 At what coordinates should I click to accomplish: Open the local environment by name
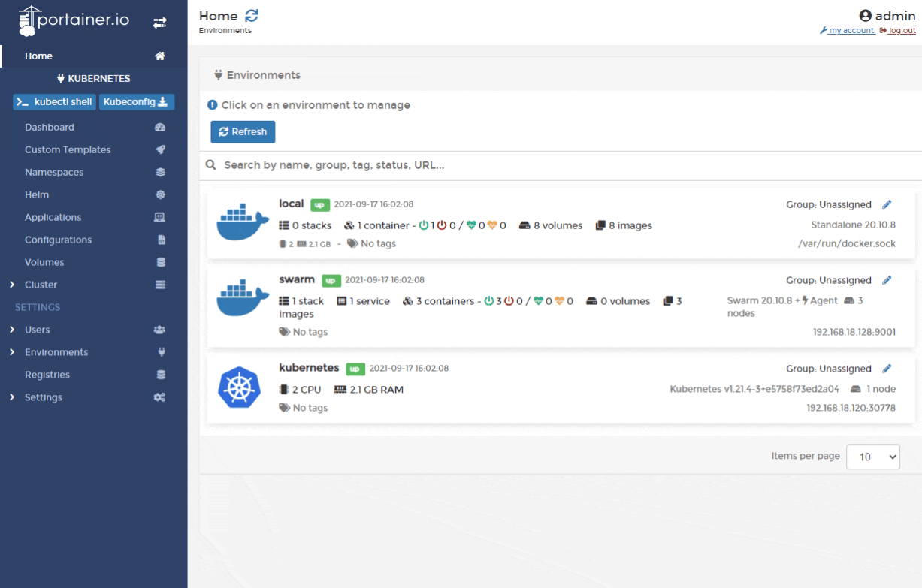coord(291,204)
